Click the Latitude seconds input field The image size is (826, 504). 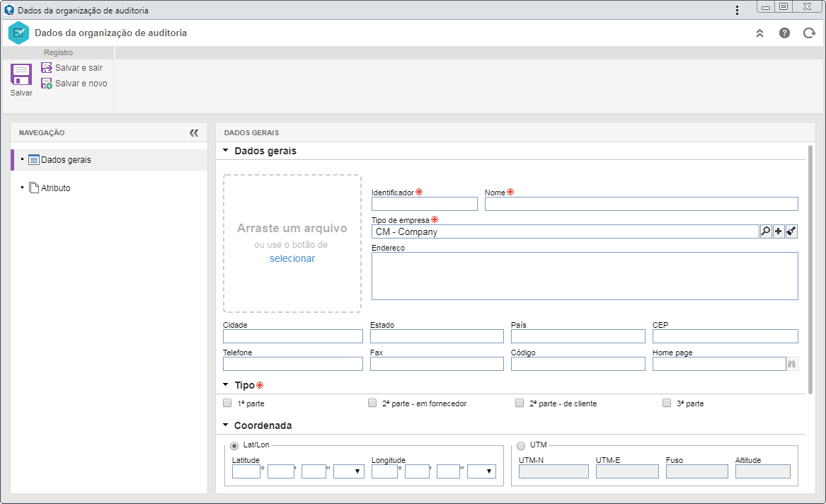[x=314, y=471]
